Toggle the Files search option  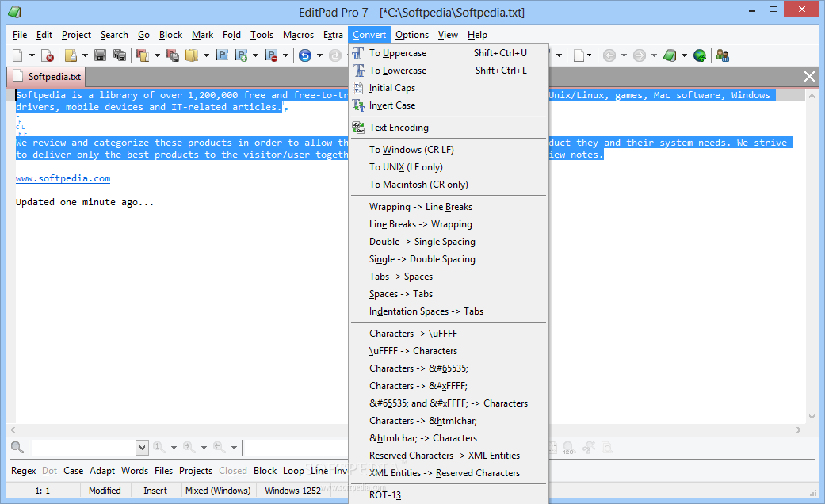point(163,471)
